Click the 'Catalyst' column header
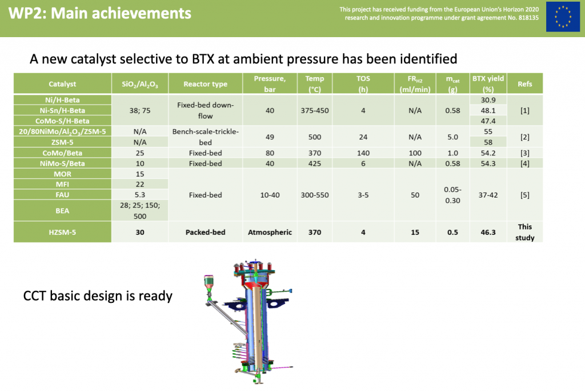Viewport: 585px width, 392px height. click(x=62, y=83)
